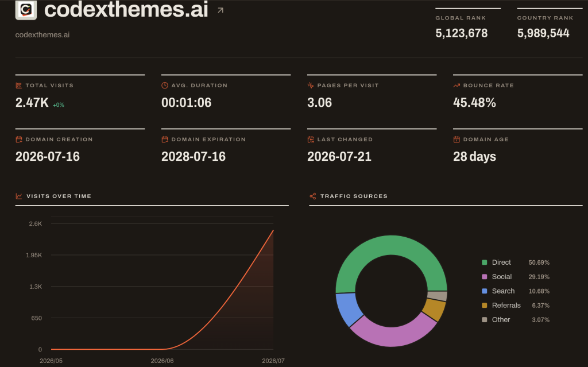588x367 pixels.
Task: Click the 2.6K y-axis label
Action: pyautogui.click(x=36, y=223)
